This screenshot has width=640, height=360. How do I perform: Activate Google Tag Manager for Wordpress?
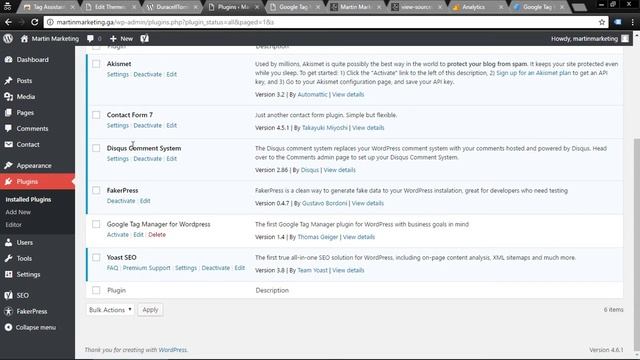118,235
